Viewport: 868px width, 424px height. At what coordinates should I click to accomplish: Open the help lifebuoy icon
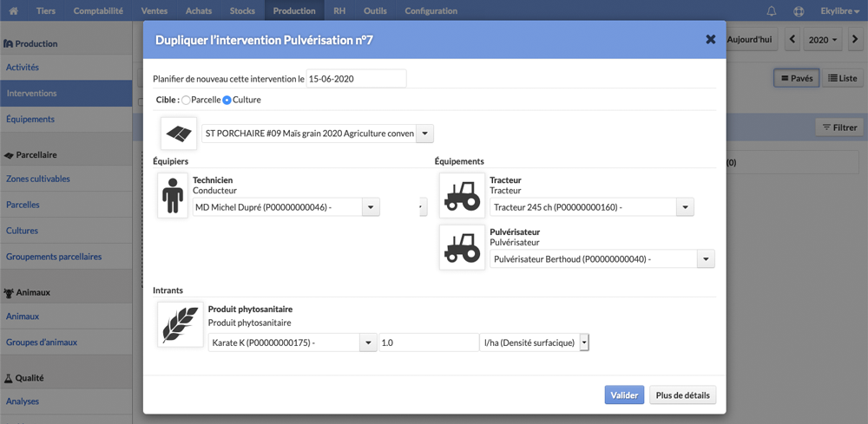(x=799, y=10)
